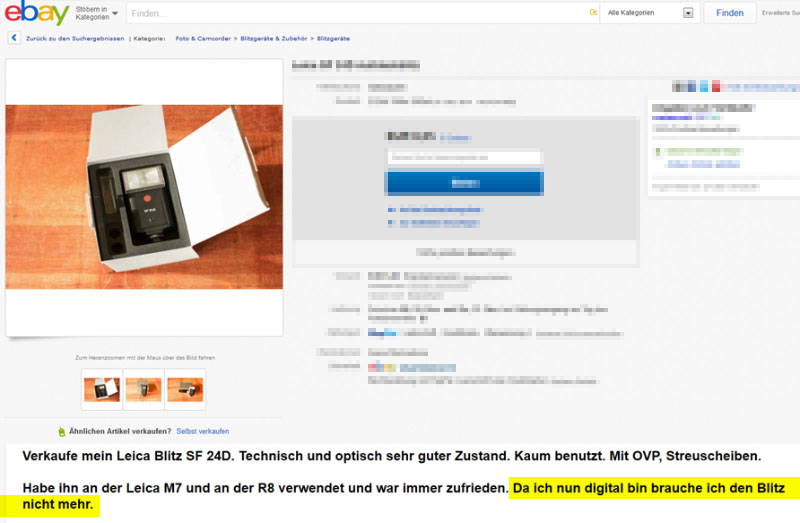This screenshot has width=800, height=523.
Task: Open the Alle Kategorien combo box
Action: click(649, 13)
